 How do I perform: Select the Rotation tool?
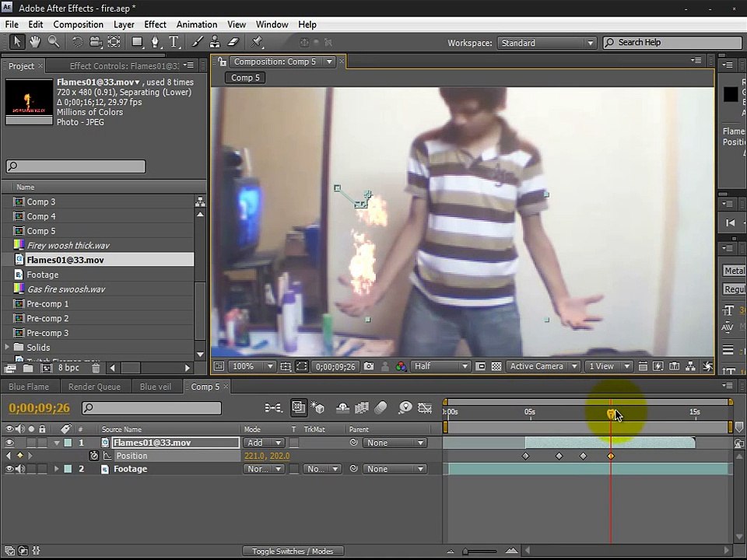[x=77, y=42]
